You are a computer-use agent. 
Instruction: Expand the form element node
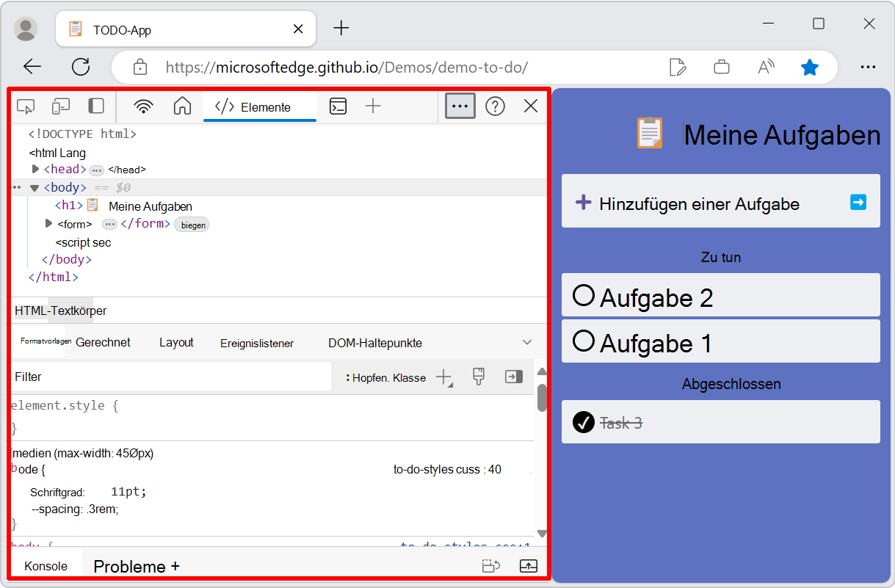coord(48,223)
